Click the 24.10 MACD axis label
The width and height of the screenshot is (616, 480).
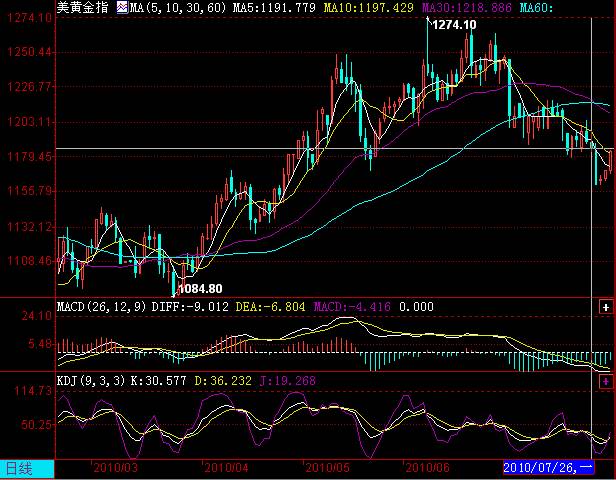coord(37,316)
